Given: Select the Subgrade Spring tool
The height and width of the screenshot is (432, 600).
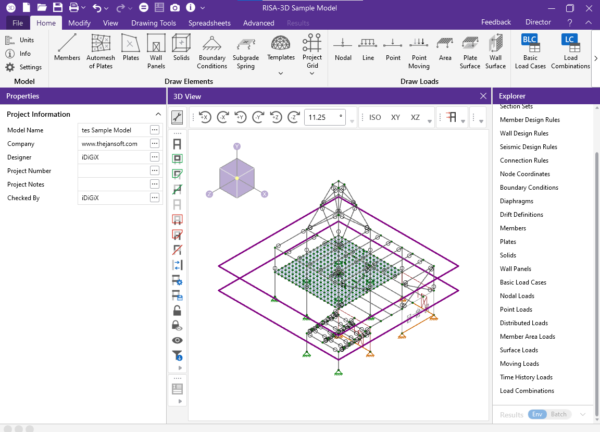Looking at the screenshot, I should (246, 52).
